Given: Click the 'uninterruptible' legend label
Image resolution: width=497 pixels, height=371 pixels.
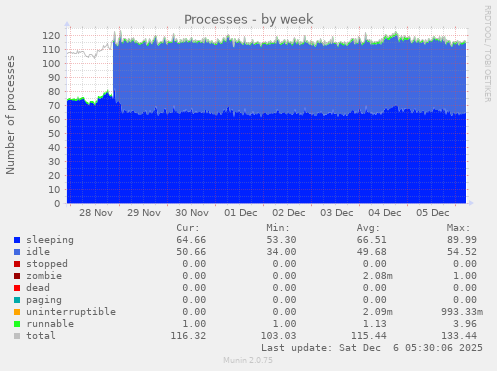Looking at the screenshot, I should pyautogui.click(x=71, y=312).
